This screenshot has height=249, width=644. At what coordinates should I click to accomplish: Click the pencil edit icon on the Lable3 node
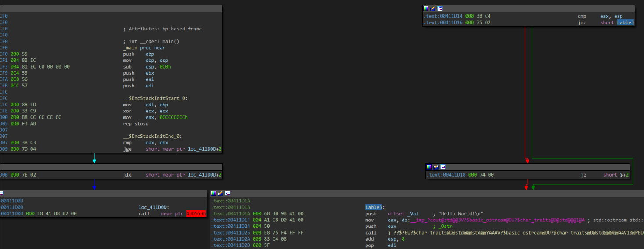[x=220, y=193]
